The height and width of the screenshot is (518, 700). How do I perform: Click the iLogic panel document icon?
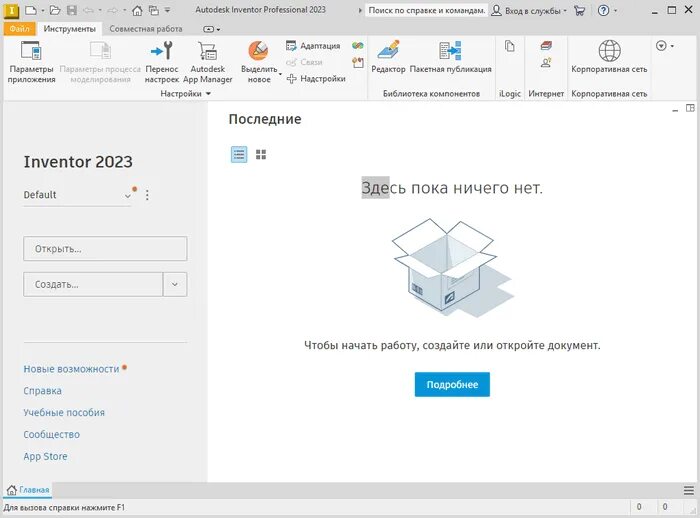tap(510, 46)
